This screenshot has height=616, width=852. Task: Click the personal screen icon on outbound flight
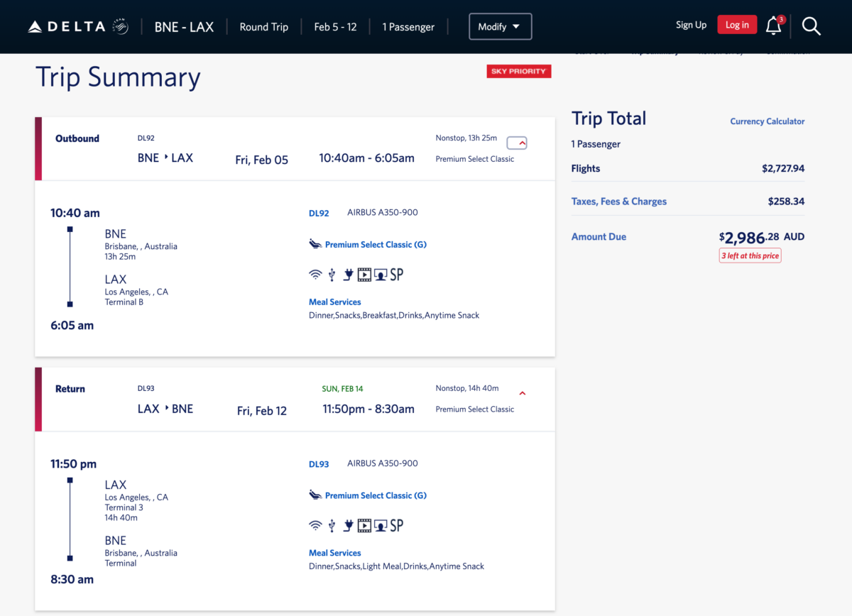(x=381, y=275)
